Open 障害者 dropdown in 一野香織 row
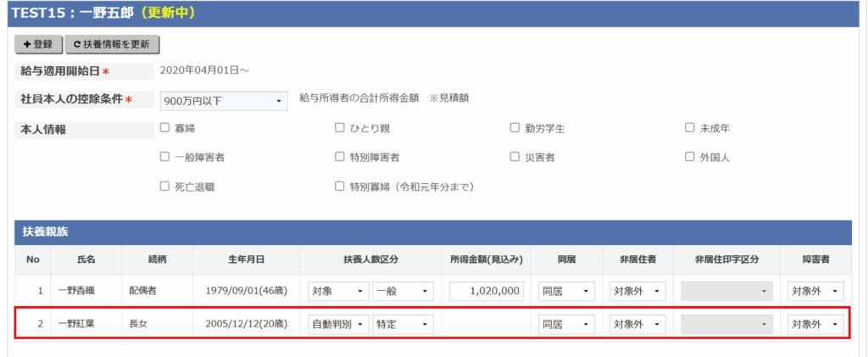This screenshot has width=868, height=357. (x=816, y=291)
